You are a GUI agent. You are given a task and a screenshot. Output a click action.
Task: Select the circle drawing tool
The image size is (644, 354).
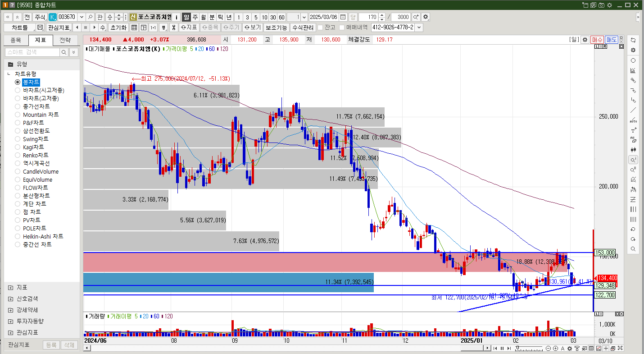click(633, 60)
